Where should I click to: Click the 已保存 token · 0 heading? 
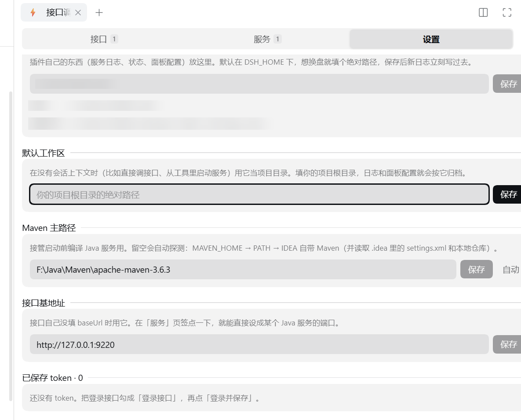pyautogui.click(x=52, y=378)
